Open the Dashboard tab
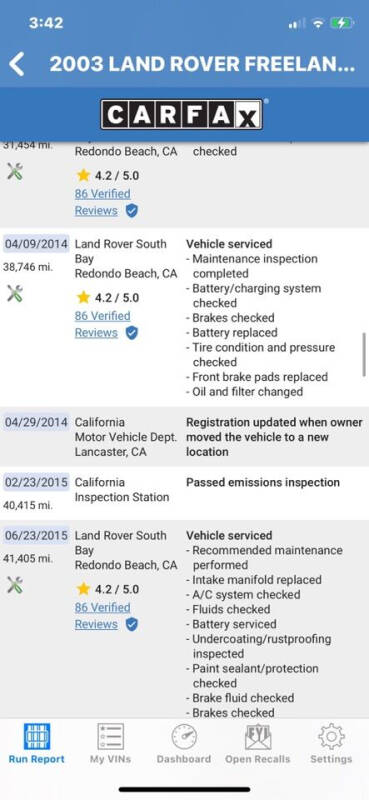Image resolution: width=369 pixels, height=800 pixels. point(184,743)
